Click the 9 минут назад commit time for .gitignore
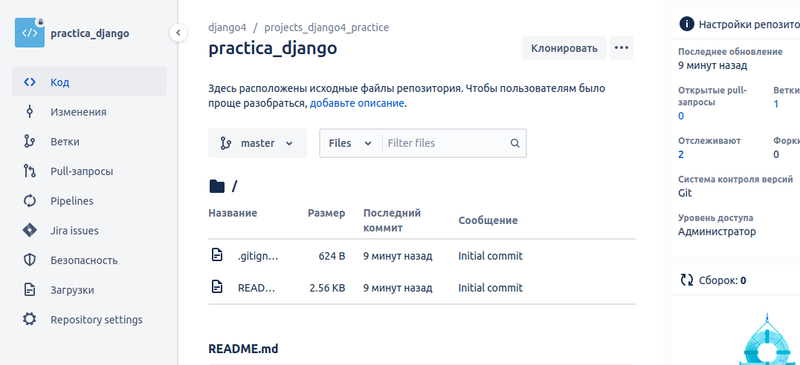 398,256
